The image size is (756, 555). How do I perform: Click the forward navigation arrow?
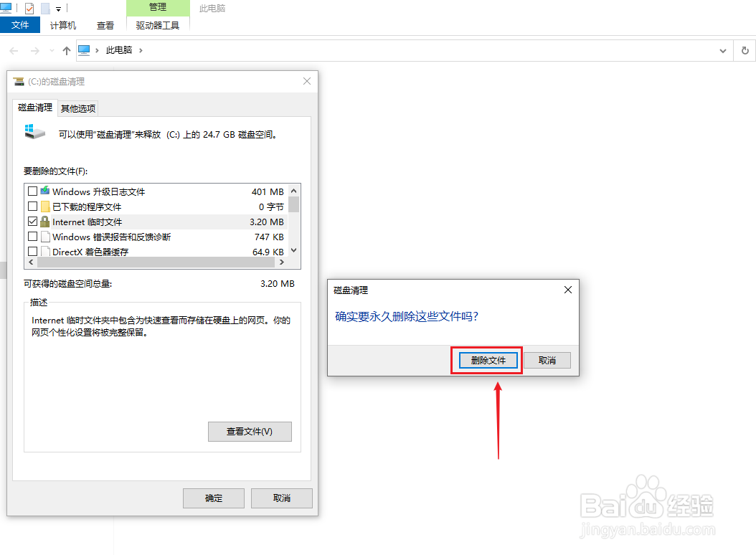[x=34, y=50]
